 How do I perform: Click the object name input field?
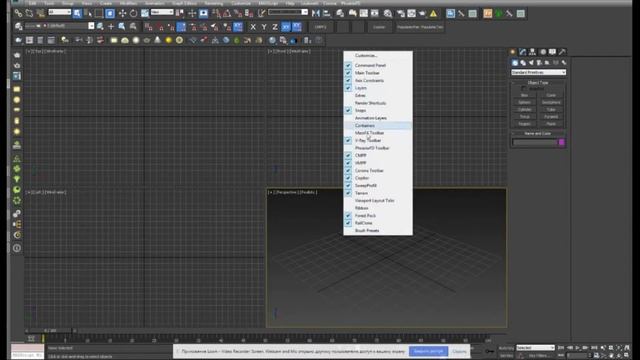(x=535, y=142)
